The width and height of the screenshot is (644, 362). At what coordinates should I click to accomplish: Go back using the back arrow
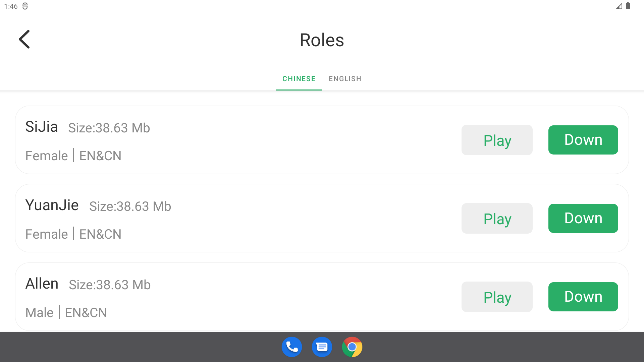tap(24, 40)
